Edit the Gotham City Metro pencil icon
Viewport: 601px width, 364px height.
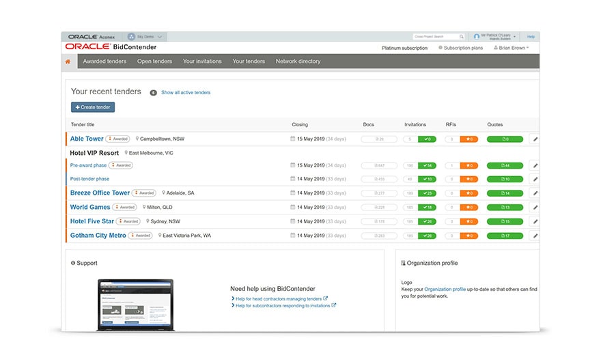pos(535,236)
